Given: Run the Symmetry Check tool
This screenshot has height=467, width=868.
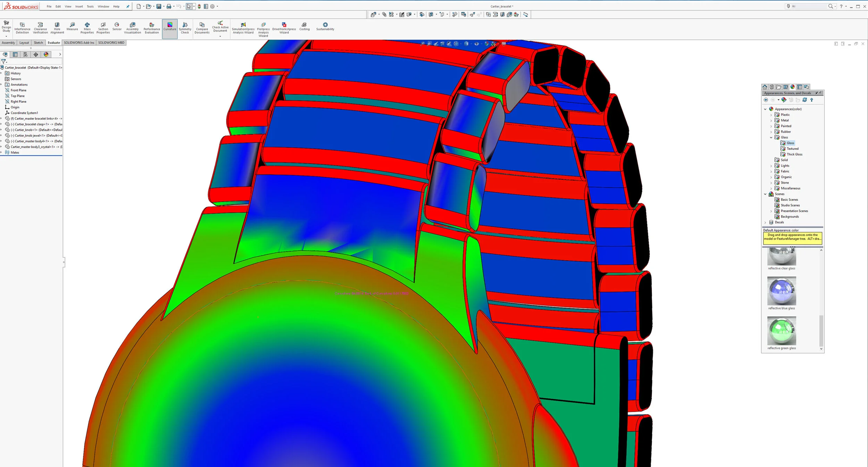Looking at the screenshot, I should 185,28.
